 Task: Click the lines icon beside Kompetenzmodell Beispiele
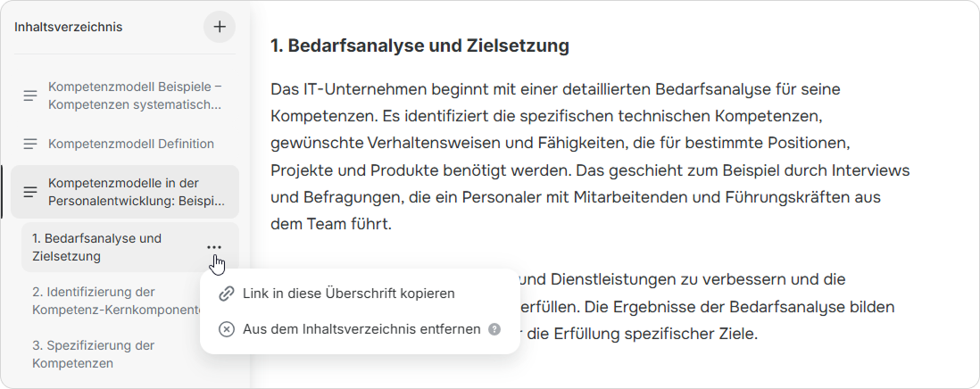point(30,95)
